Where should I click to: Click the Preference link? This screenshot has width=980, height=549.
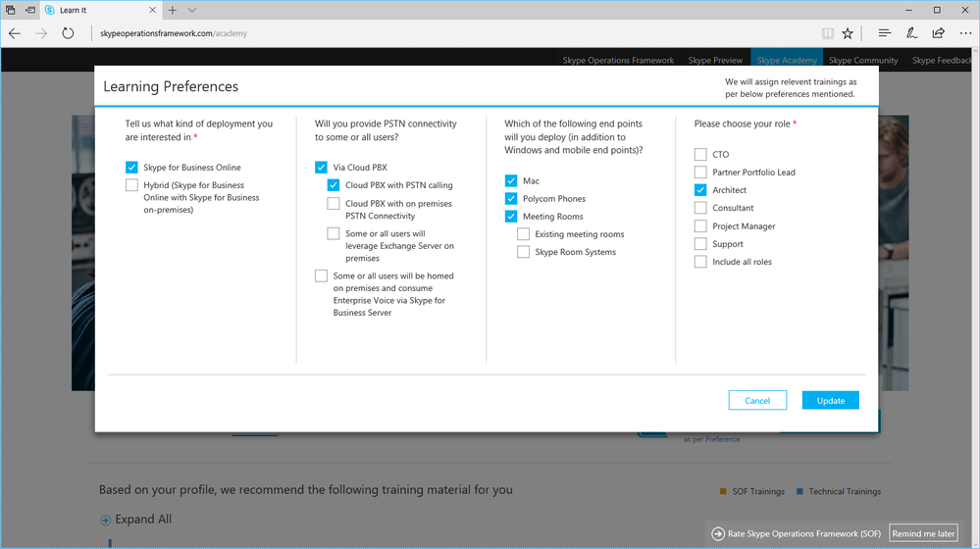(723, 440)
